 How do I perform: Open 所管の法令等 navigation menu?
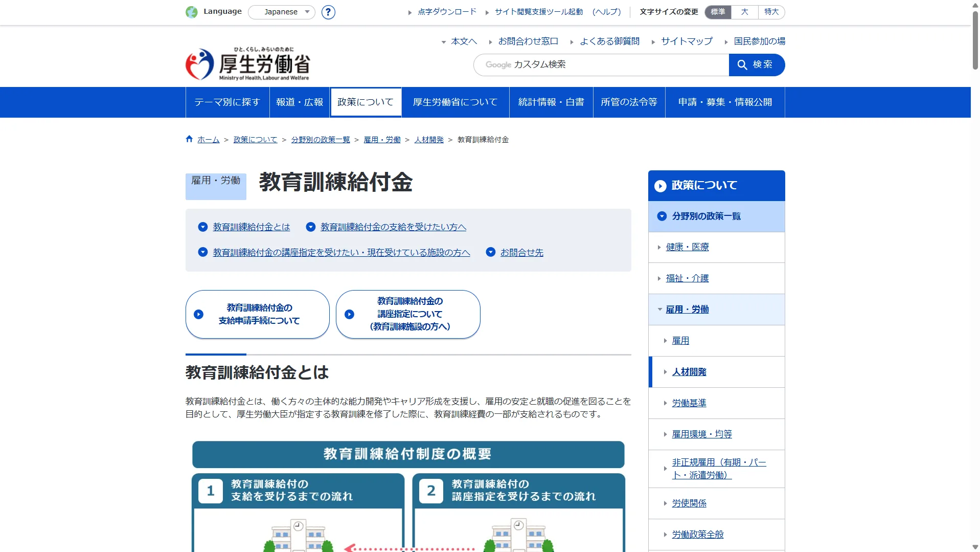(x=629, y=102)
